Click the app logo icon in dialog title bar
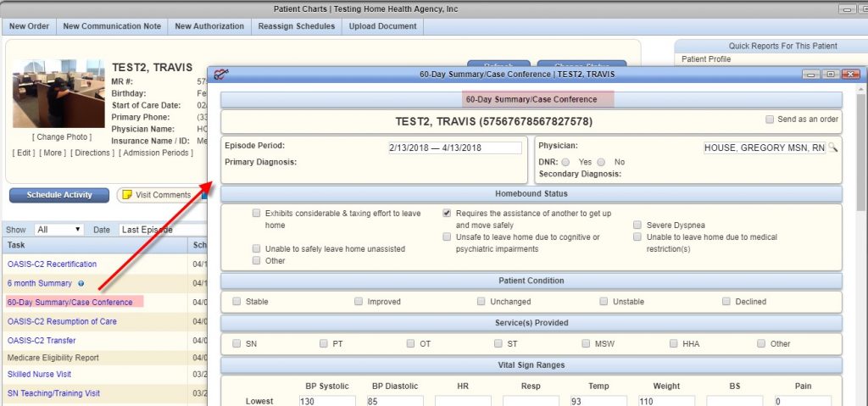This screenshot has width=868, height=406. pos(221,75)
